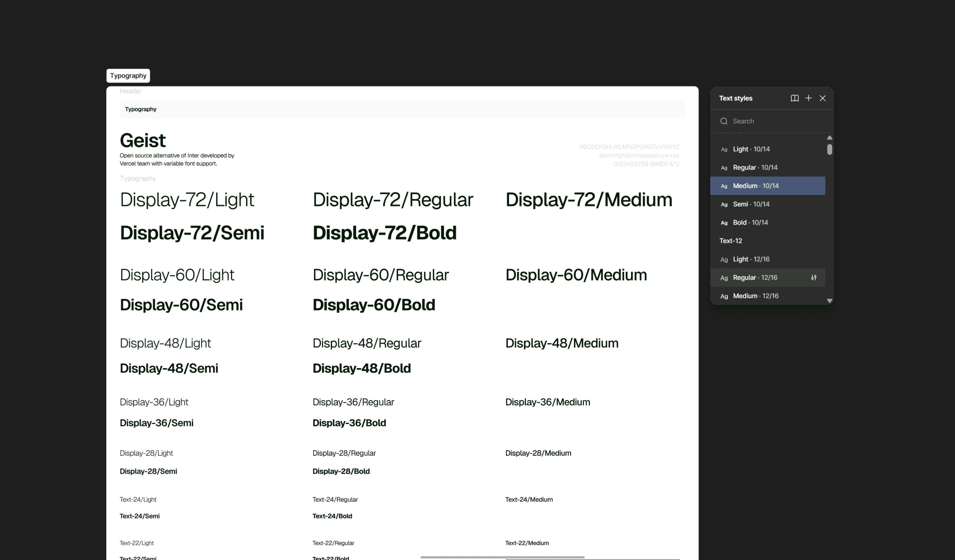955x560 pixels.
Task: Apply the Regular · 10/14 text style
Action: tap(755, 167)
